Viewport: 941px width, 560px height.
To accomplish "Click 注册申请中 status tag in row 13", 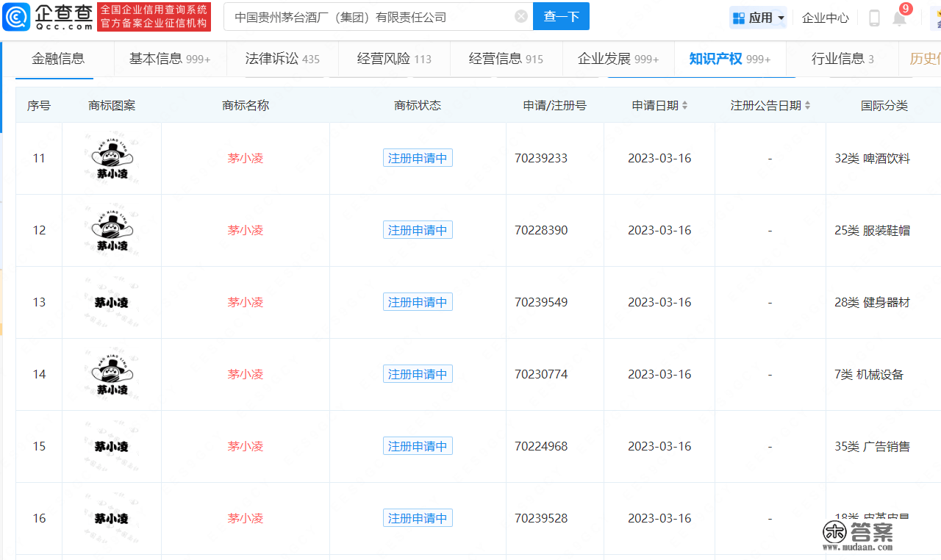I will click(x=418, y=302).
